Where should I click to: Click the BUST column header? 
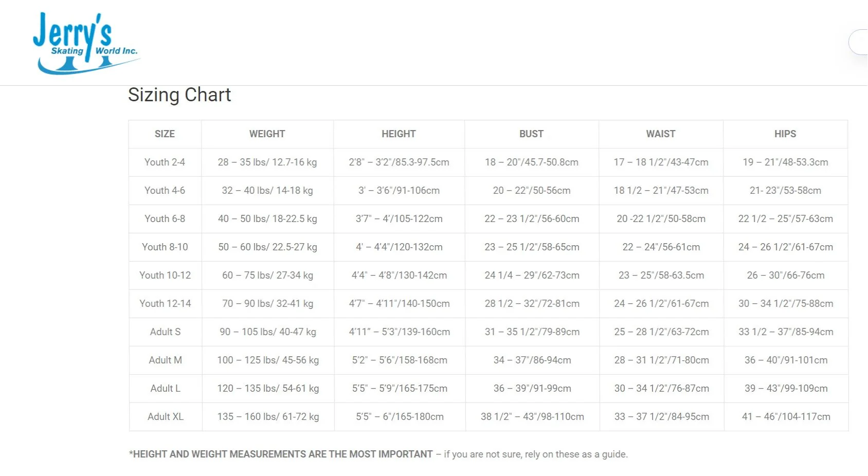531,134
